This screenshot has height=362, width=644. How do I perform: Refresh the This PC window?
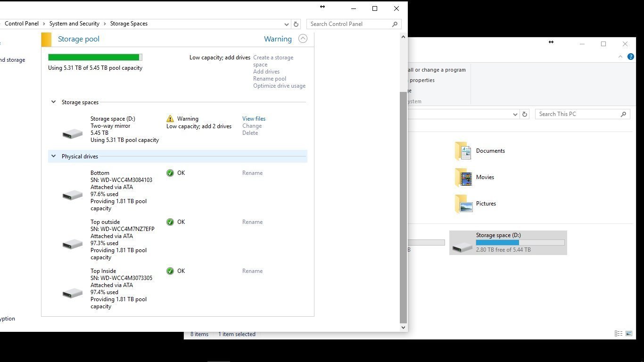pyautogui.click(x=525, y=114)
